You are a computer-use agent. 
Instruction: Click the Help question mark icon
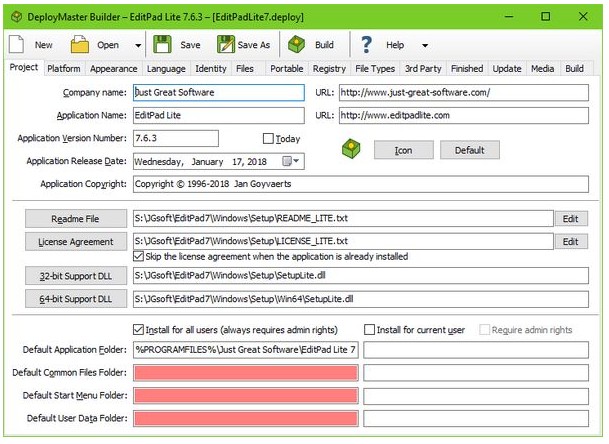click(366, 45)
